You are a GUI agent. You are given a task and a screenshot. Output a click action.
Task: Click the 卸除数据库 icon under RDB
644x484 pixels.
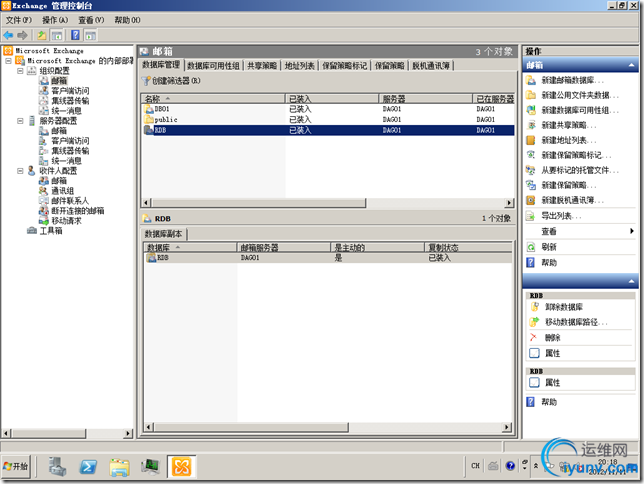[534, 307]
